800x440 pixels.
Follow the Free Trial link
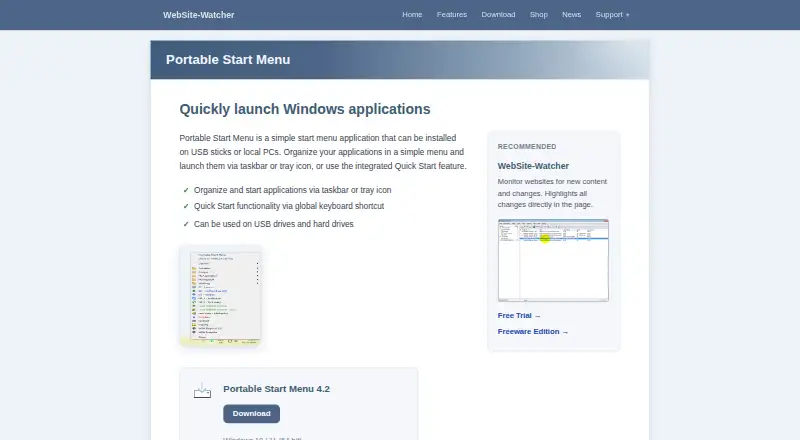pyautogui.click(x=518, y=315)
